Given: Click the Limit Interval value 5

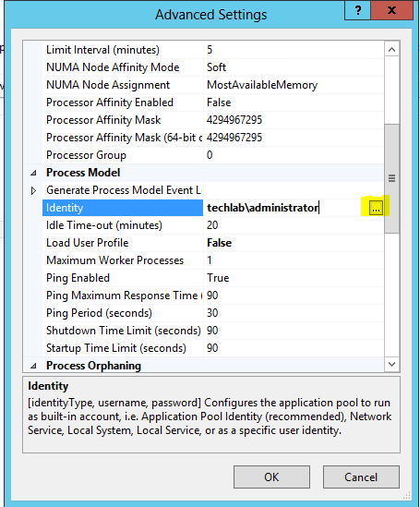Looking at the screenshot, I should tap(210, 50).
